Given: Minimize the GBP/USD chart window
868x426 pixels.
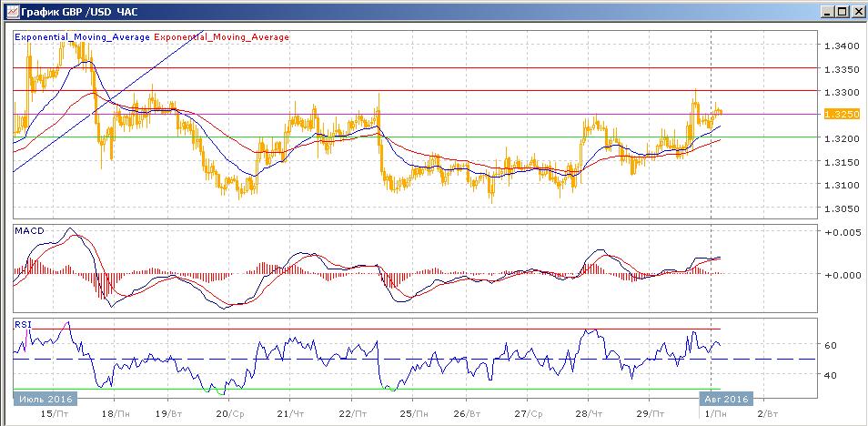Looking at the screenshot, I should point(825,12).
